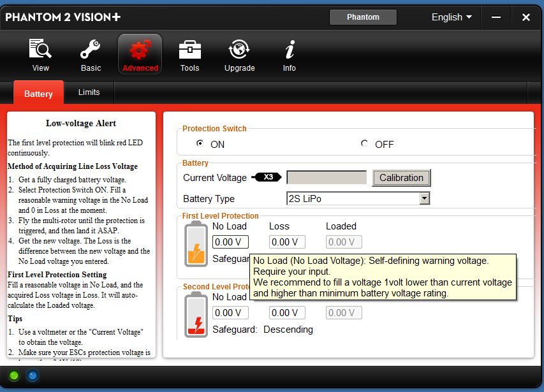Open the Upgrade globe icon
The image size is (544, 392).
coord(239,50)
